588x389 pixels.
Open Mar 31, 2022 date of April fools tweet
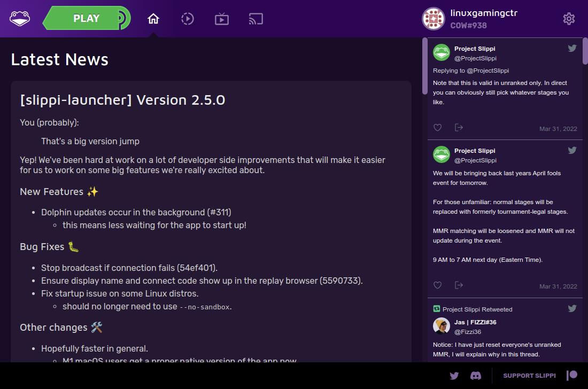(558, 287)
